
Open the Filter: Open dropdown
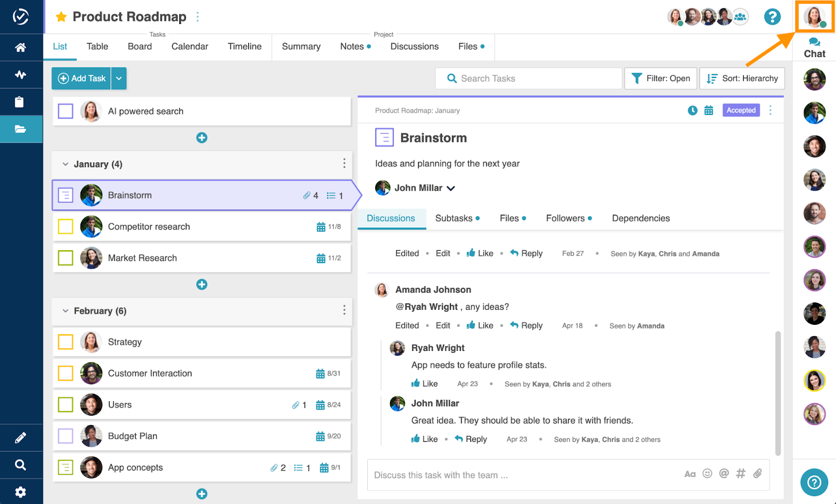(x=660, y=78)
